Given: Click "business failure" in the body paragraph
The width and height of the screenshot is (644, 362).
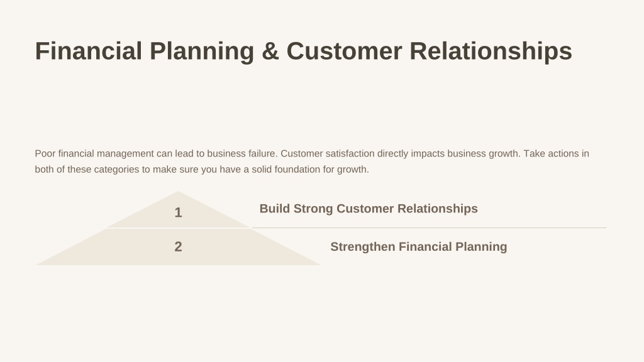Looking at the screenshot, I should (x=242, y=153).
